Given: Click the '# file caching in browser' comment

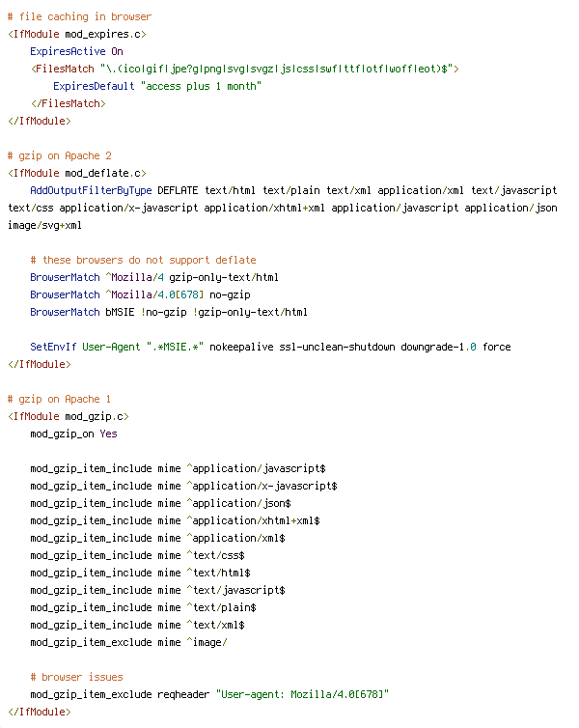Looking at the screenshot, I should coord(79,16).
